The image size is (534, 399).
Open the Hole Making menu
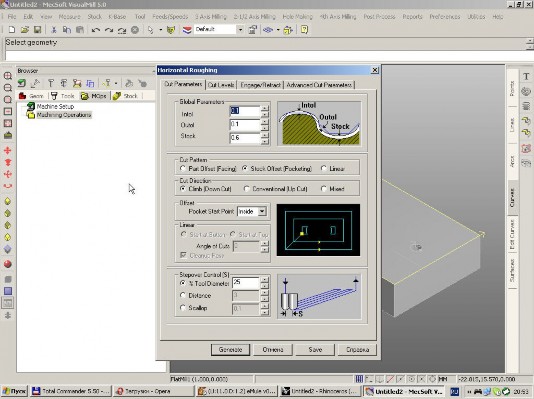(x=297, y=17)
